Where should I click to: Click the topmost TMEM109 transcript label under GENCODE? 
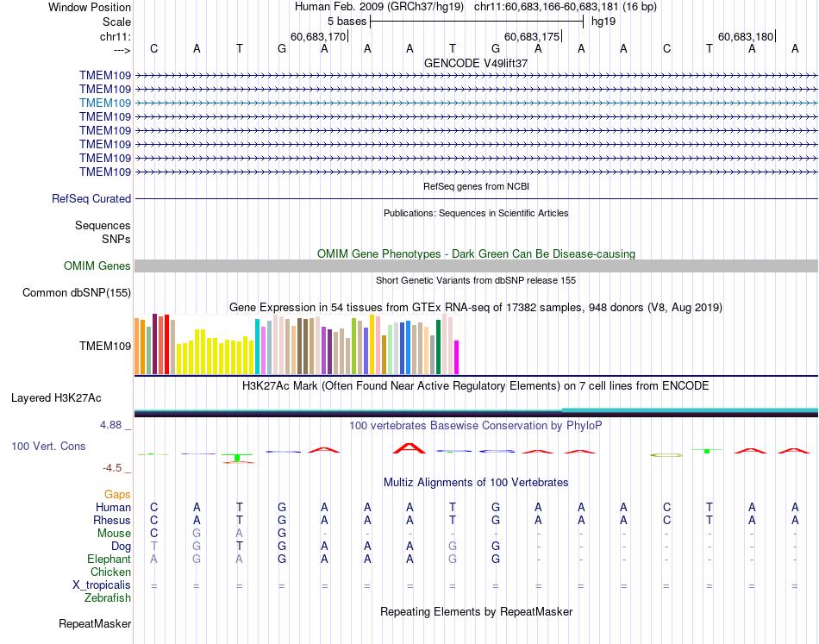[x=105, y=75]
